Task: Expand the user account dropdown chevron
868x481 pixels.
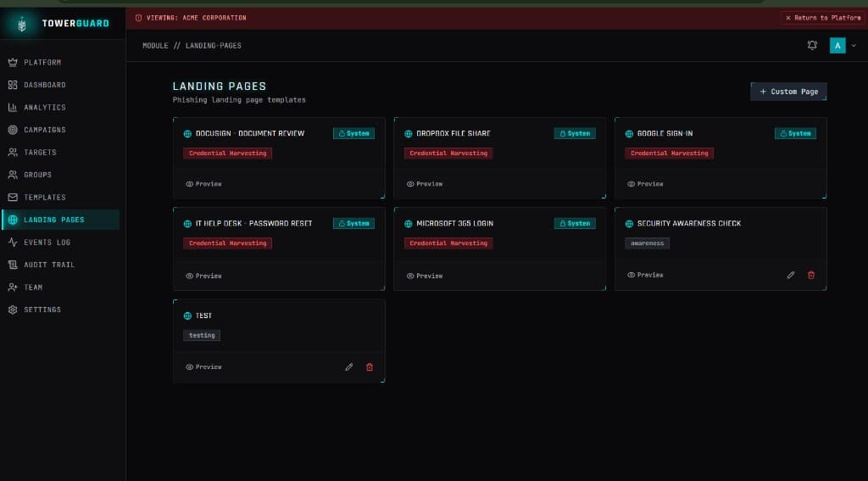Action: click(854, 46)
